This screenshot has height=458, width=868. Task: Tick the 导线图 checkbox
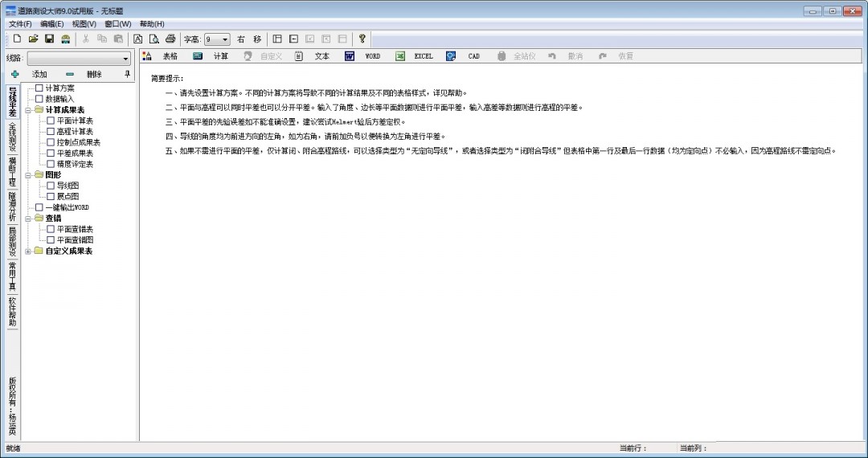click(51, 186)
